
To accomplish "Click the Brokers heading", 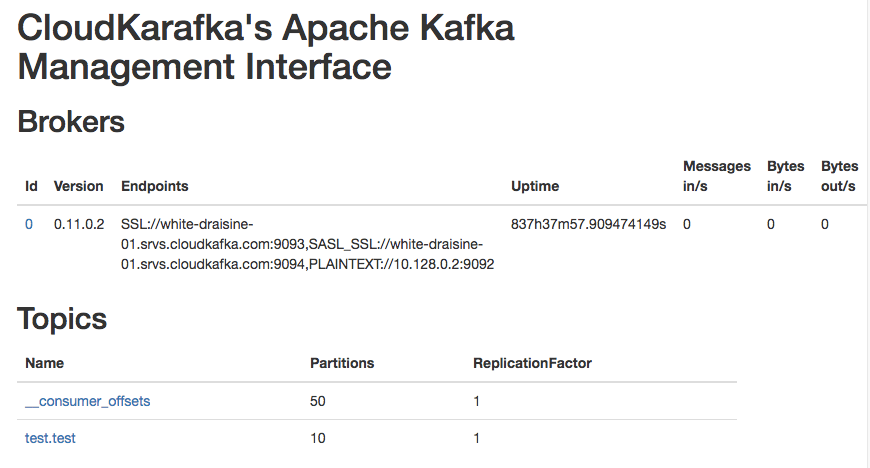I will 71,122.
